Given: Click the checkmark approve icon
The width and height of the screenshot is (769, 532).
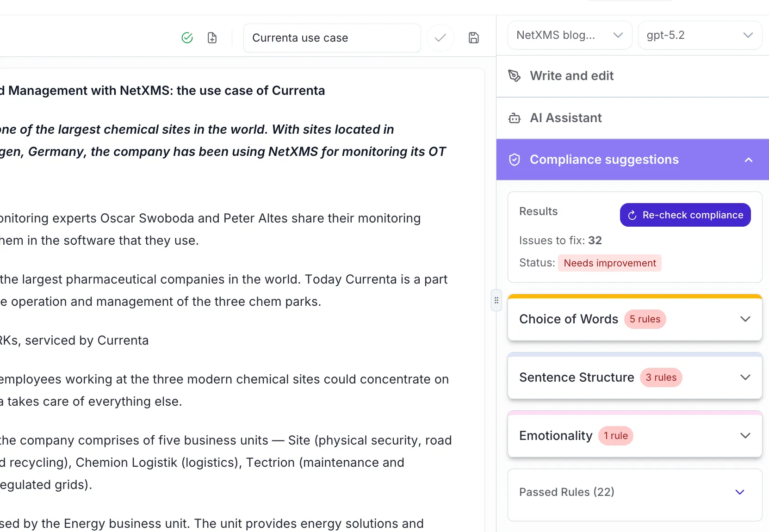Looking at the screenshot, I should (x=440, y=37).
